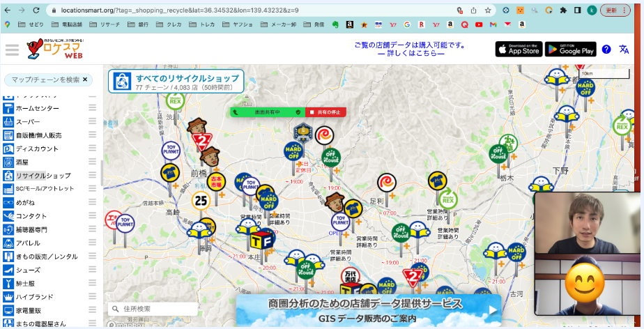Viewport: 644px width, 329px height.
Task: Click the recycle bag icon in title box
Action: [x=122, y=81]
